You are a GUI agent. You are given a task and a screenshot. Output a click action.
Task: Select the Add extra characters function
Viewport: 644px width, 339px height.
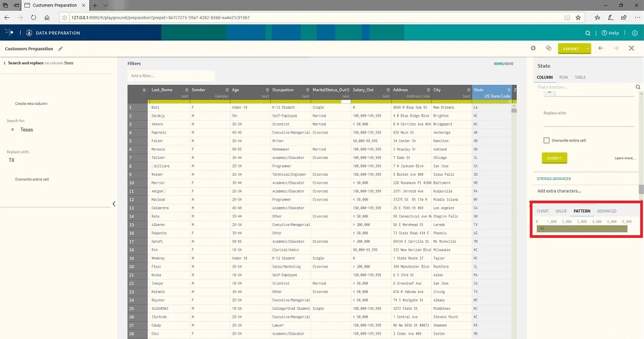coord(559,191)
